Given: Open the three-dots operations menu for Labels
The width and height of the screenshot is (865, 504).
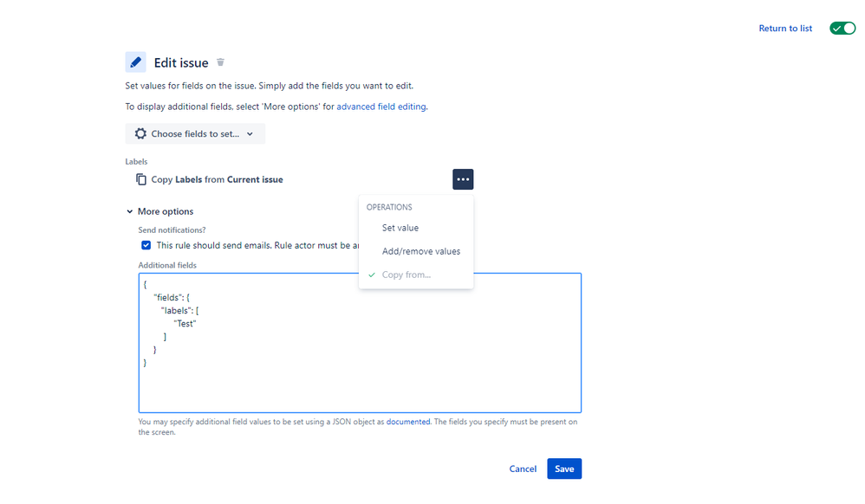Looking at the screenshot, I should (463, 179).
